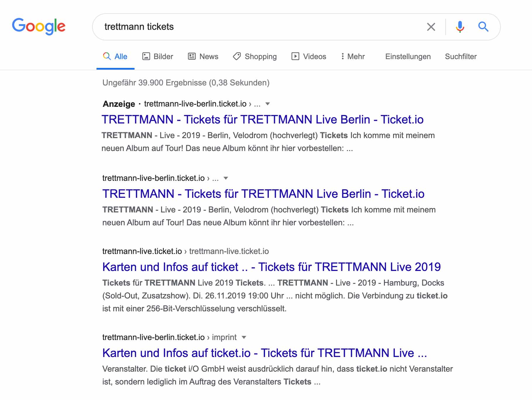This screenshot has width=532, height=400.
Task: Expand arrow next to imprint URL
Action: 244,337
